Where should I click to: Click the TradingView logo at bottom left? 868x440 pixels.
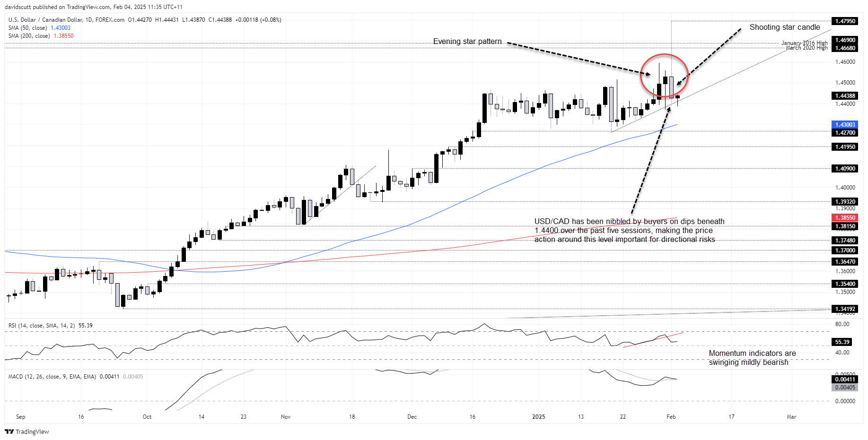click(x=27, y=431)
